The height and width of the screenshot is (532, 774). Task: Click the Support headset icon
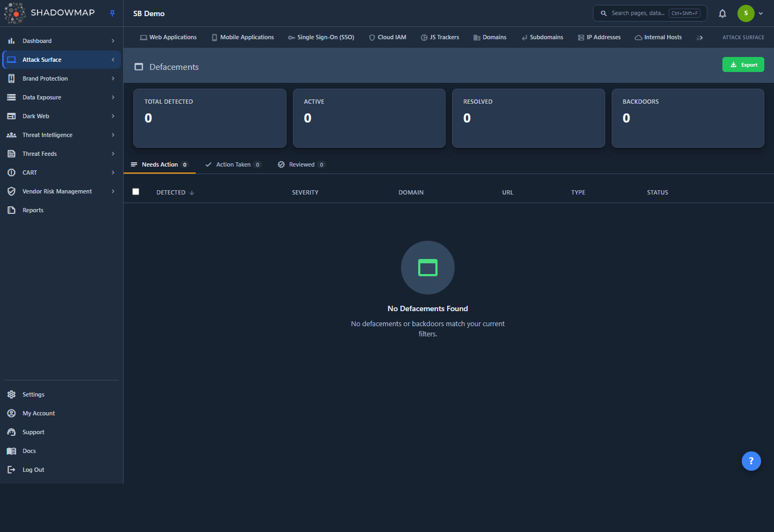(x=11, y=432)
